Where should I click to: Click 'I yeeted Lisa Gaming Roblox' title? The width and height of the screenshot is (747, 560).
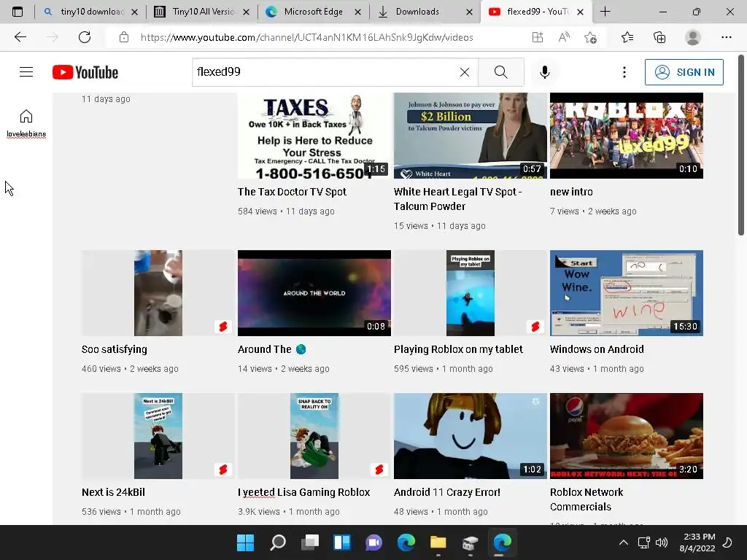tap(304, 492)
